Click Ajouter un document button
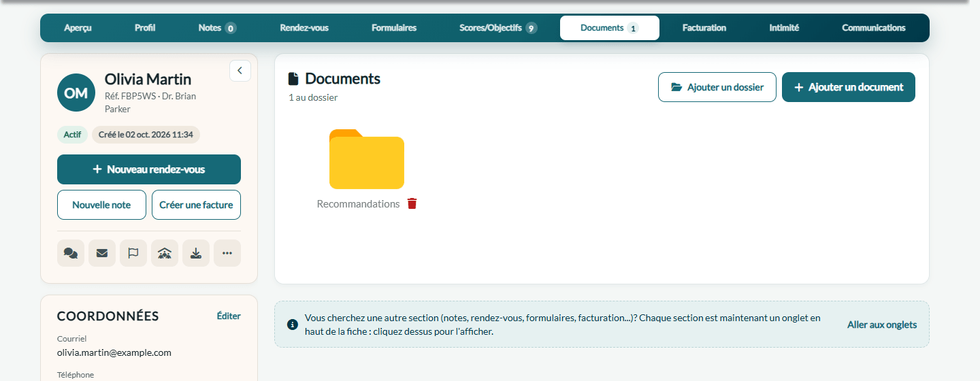Viewport: 980px width, 381px height. pyautogui.click(x=849, y=87)
